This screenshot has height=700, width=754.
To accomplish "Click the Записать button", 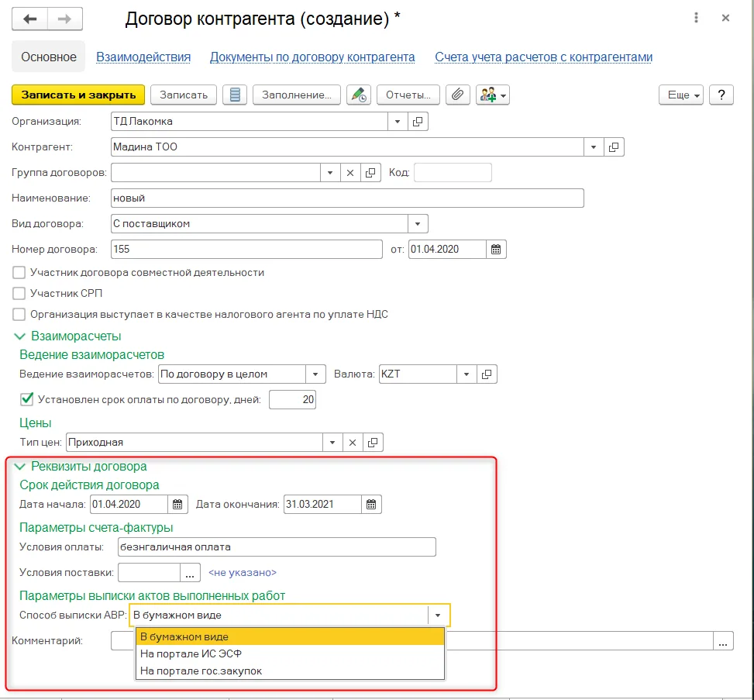I will point(184,95).
